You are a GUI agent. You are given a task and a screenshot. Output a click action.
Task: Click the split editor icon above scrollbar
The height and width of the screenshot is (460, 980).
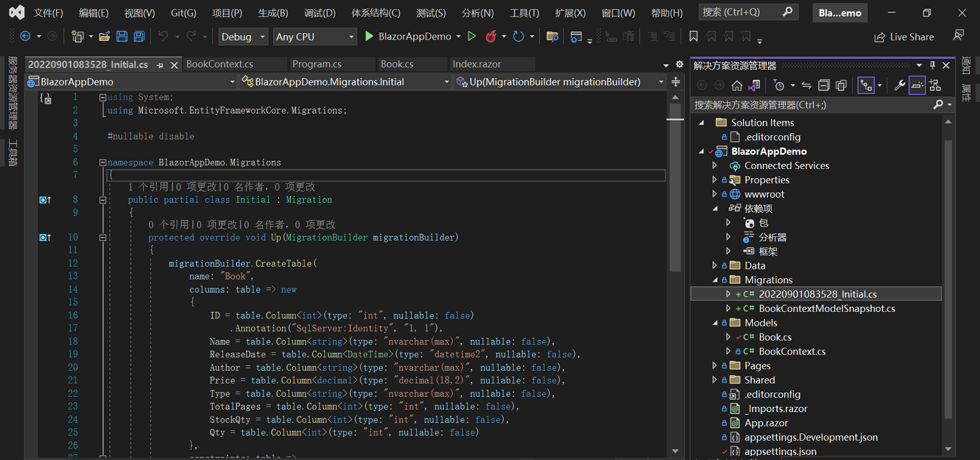coord(676,82)
